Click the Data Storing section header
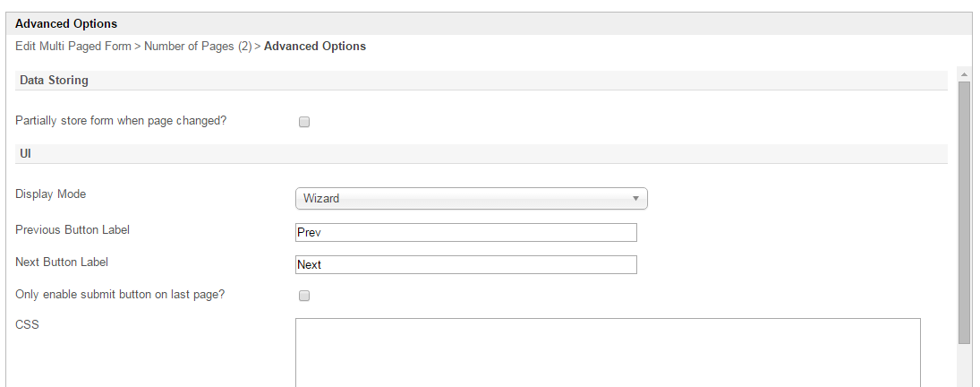 point(55,81)
